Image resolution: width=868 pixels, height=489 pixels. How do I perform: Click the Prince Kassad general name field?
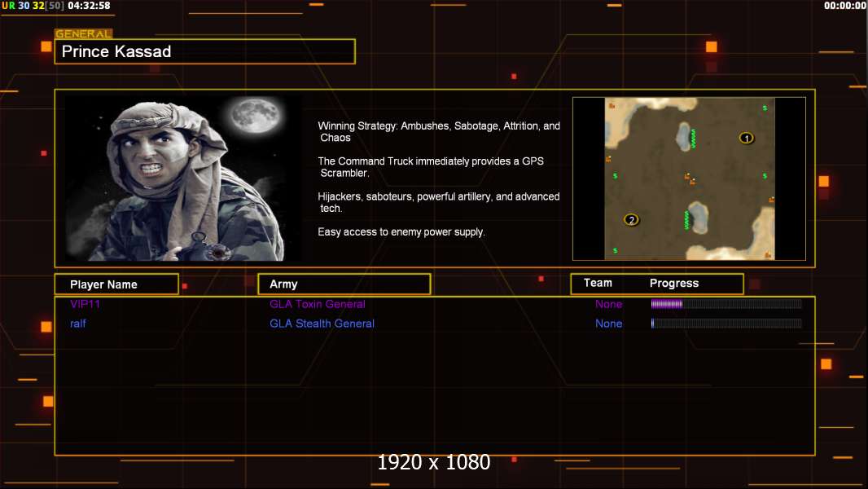click(205, 51)
